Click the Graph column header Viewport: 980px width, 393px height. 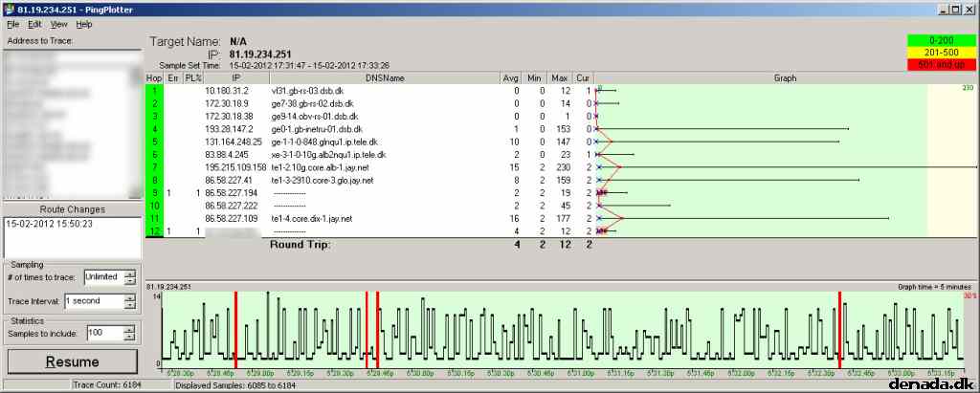point(786,78)
